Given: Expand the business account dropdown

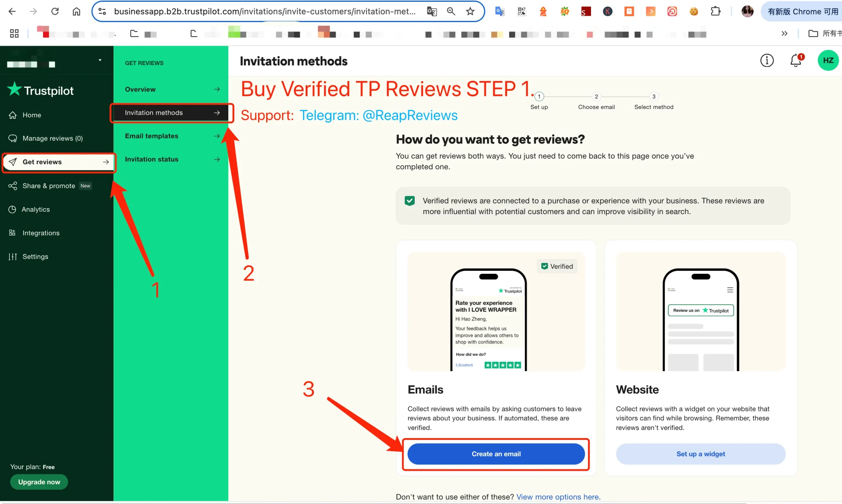Looking at the screenshot, I should [100, 60].
